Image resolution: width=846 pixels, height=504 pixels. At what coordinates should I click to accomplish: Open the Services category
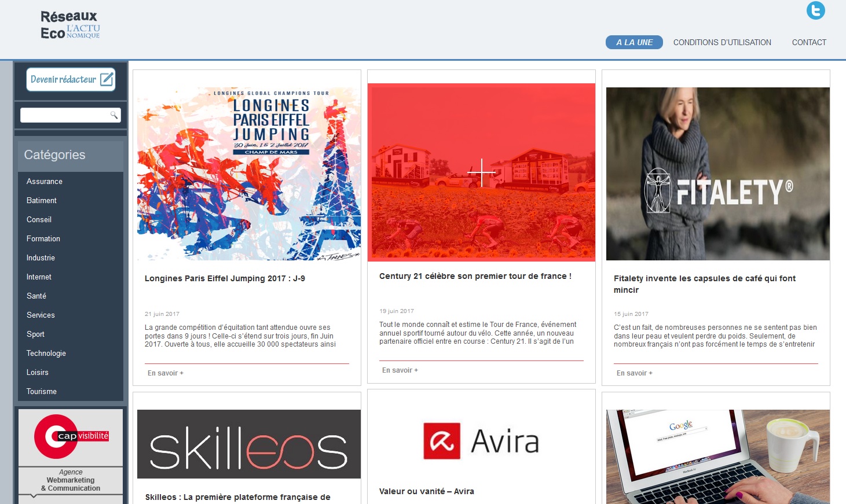pyautogui.click(x=41, y=315)
